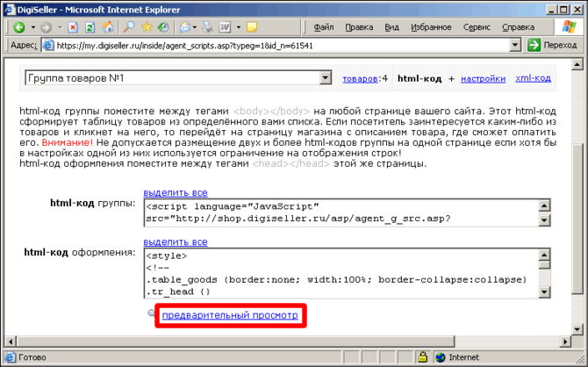588x367 pixels.
Task: Click the padlock security icon in status bar
Action: pyautogui.click(x=422, y=356)
